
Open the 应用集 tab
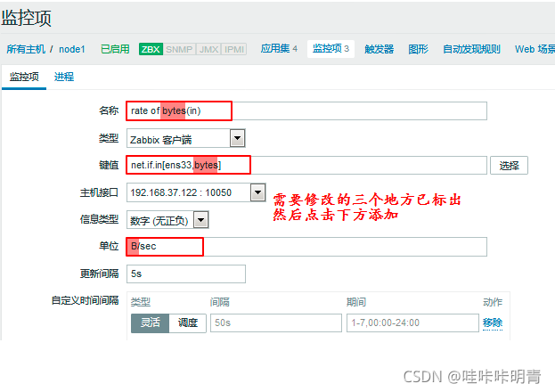[x=279, y=48]
